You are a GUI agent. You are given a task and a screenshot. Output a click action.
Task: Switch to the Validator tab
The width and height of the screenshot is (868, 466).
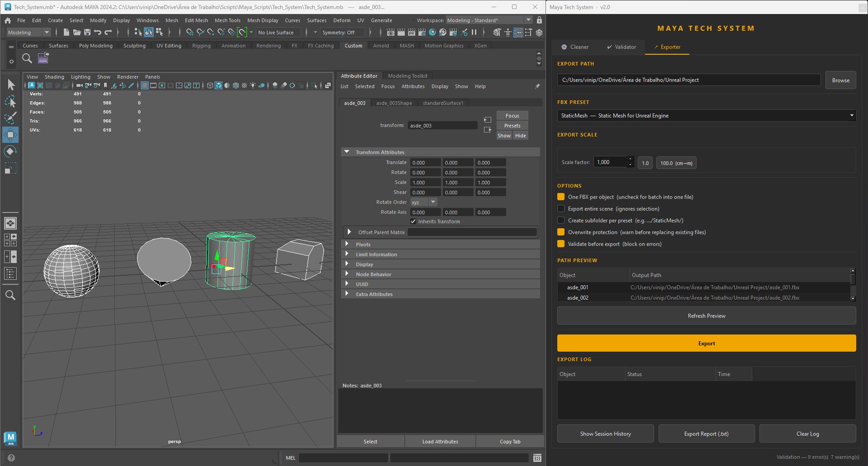click(621, 47)
